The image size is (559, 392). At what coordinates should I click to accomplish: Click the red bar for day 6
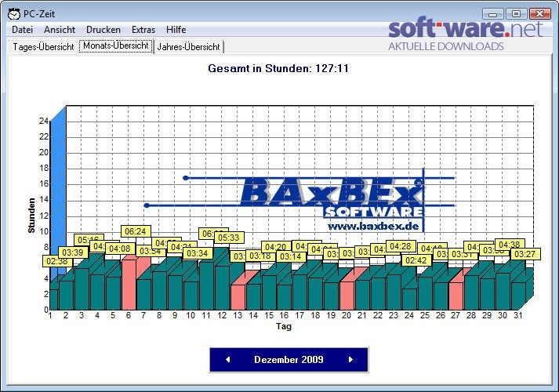(129, 285)
